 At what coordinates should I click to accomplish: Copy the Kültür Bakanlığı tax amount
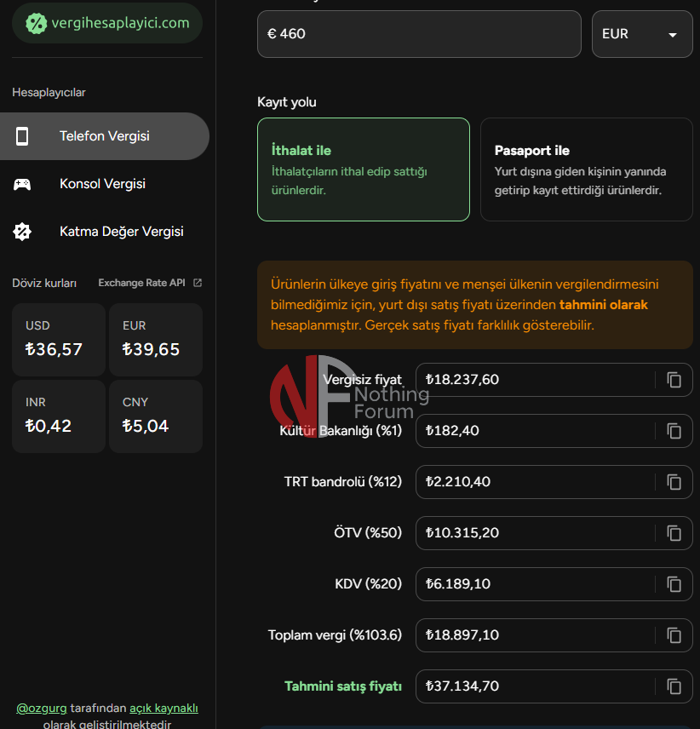674,431
